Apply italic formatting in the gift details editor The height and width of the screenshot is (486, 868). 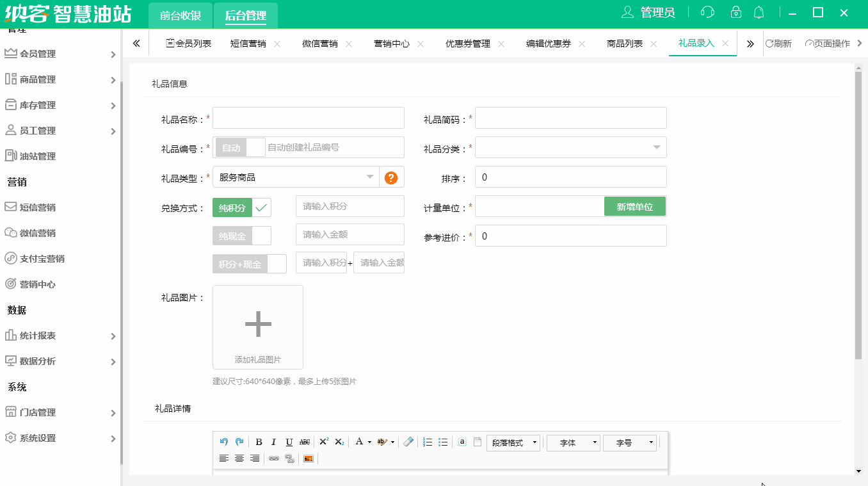pyautogui.click(x=273, y=442)
